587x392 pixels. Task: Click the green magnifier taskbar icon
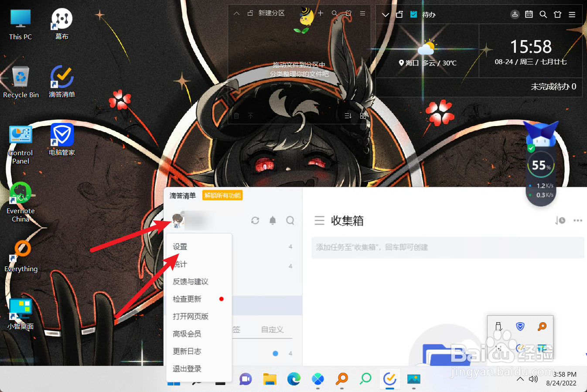pyautogui.click(x=365, y=379)
